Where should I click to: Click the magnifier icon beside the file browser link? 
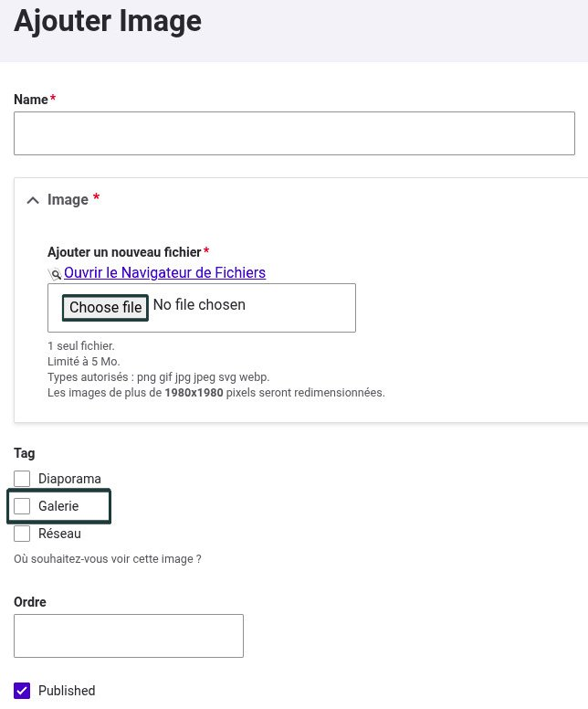55,273
